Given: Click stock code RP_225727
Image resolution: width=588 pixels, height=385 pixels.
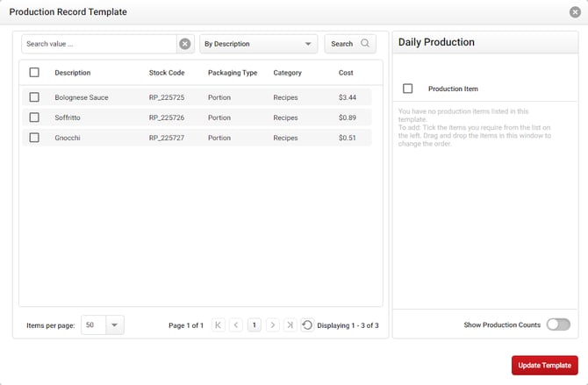Looking at the screenshot, I should tap(167, 138).
